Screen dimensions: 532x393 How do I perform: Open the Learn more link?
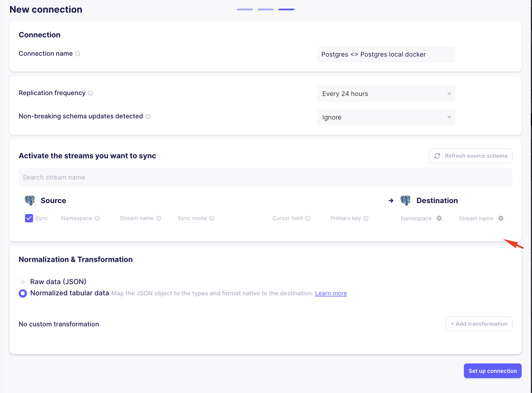[331, 293]
